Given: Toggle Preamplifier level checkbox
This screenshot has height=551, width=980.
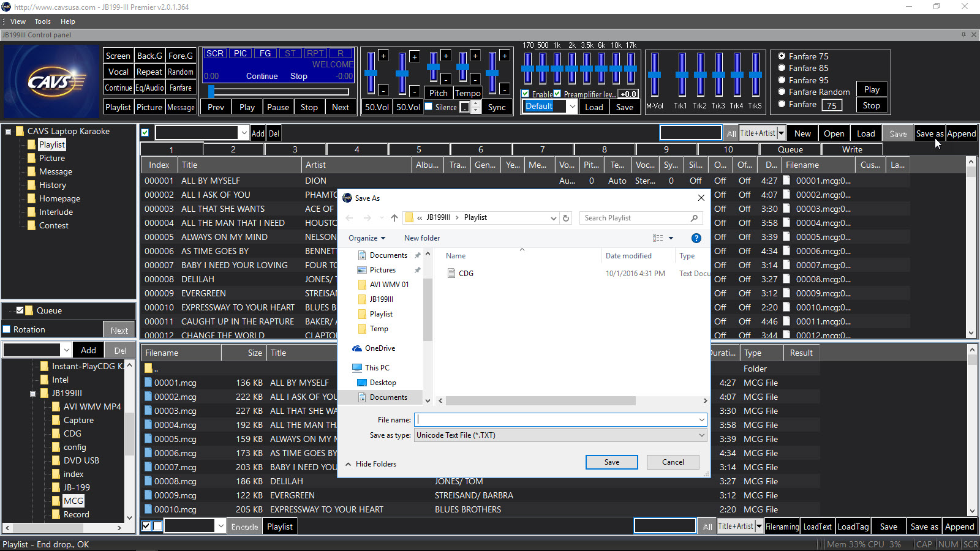Looking at the screenshot, I should pyautogui.click(x=557, y=94).
